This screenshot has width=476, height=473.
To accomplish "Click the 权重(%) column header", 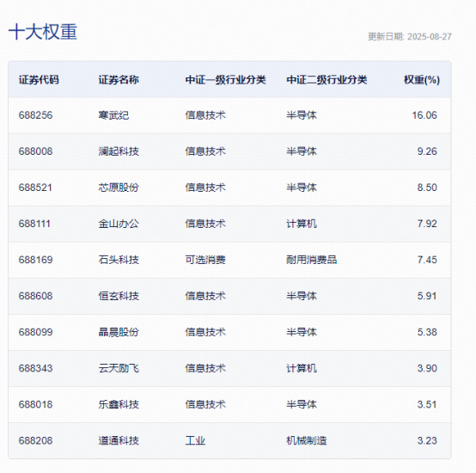I will tap(422, 80).
